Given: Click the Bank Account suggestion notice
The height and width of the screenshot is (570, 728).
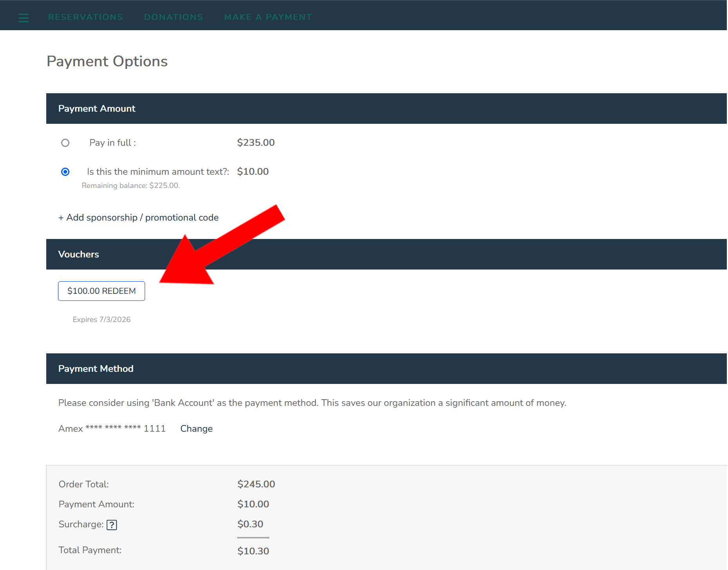Looking at the screenshot, I should click(312, 403).
